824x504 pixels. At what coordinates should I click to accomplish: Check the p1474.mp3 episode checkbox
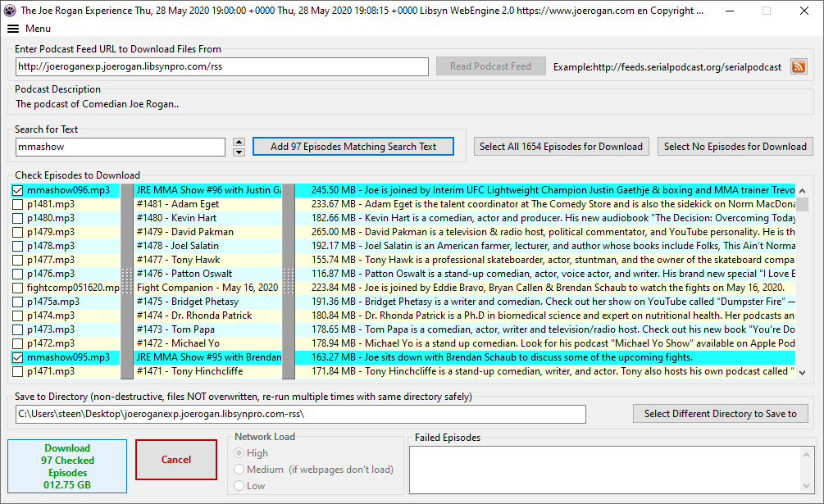pyautogui.click(x=17, y=316)
